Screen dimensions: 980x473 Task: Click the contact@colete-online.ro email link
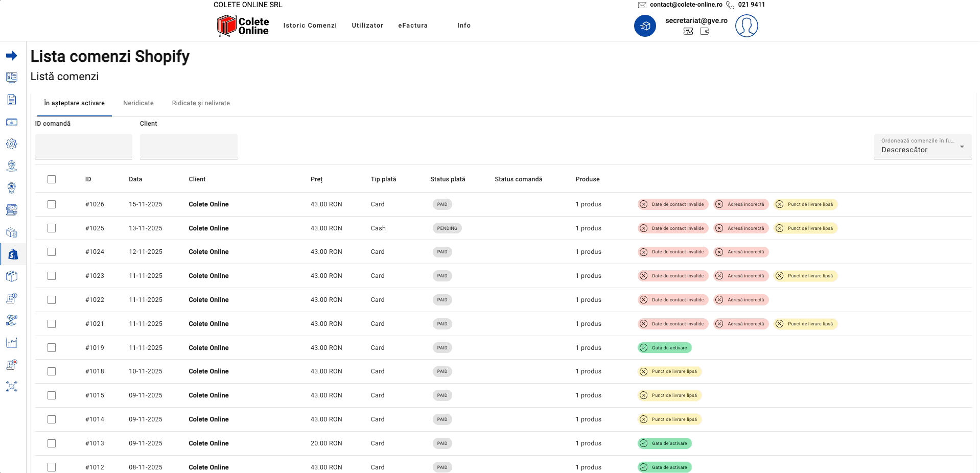click(x=686, y=5)
